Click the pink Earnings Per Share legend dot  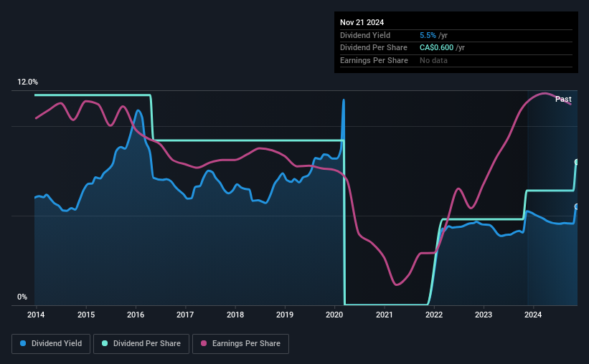click(x=204, y=343)
